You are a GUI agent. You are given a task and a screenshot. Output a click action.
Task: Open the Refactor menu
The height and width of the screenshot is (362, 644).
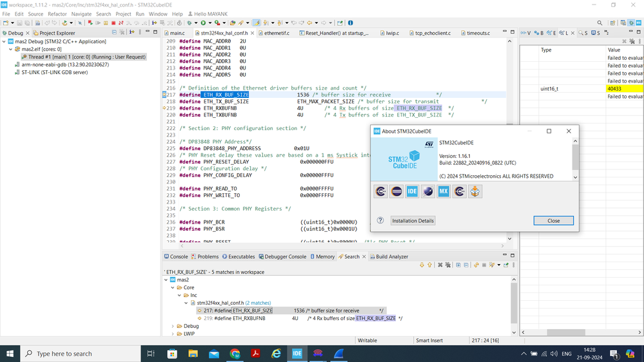coord(57,14)
